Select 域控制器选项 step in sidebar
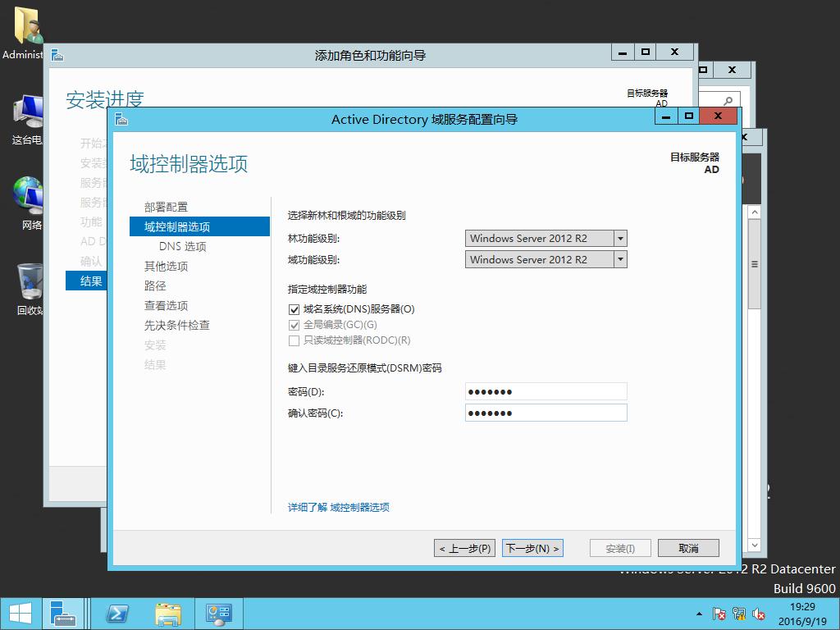The image size is (840, 630). pos(199,226)
